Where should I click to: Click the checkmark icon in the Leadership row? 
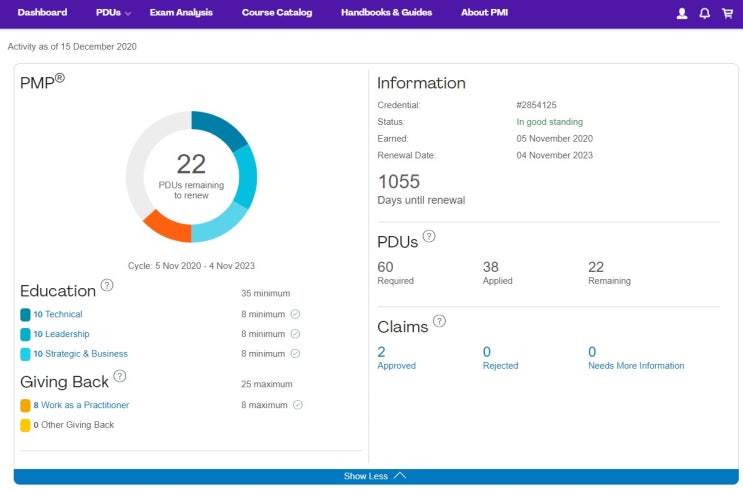tap(295, 334)
